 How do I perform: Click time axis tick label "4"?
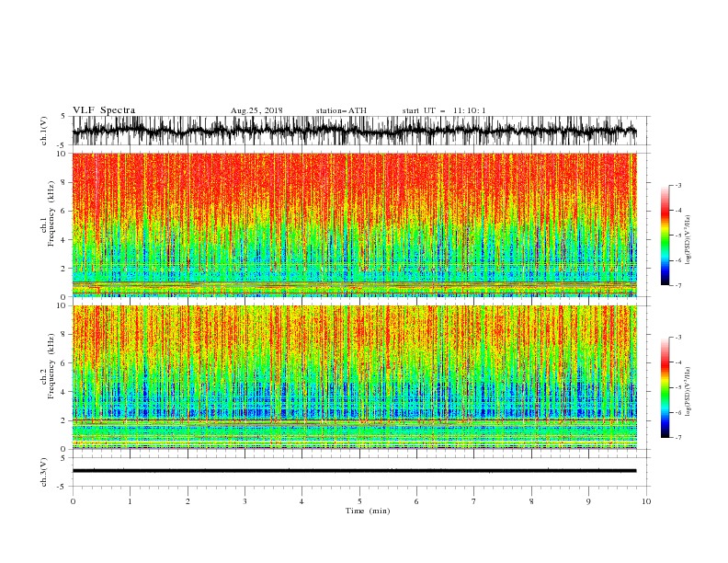pyautogui.click(x=301, y=501)
